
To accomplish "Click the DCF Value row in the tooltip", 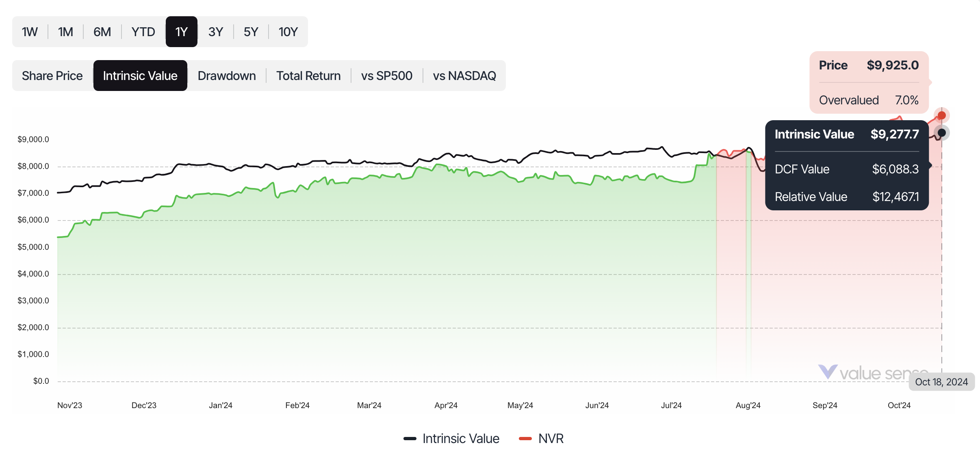I will [846, 169].
